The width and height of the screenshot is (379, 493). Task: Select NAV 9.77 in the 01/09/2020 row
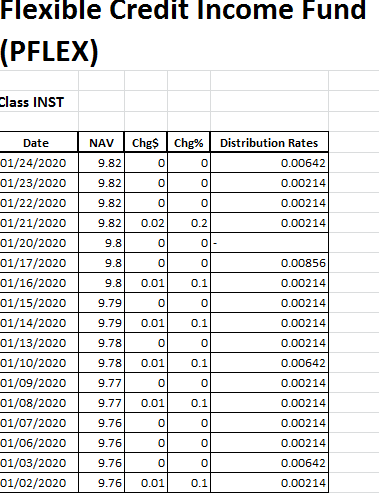(x=101, y=383)
